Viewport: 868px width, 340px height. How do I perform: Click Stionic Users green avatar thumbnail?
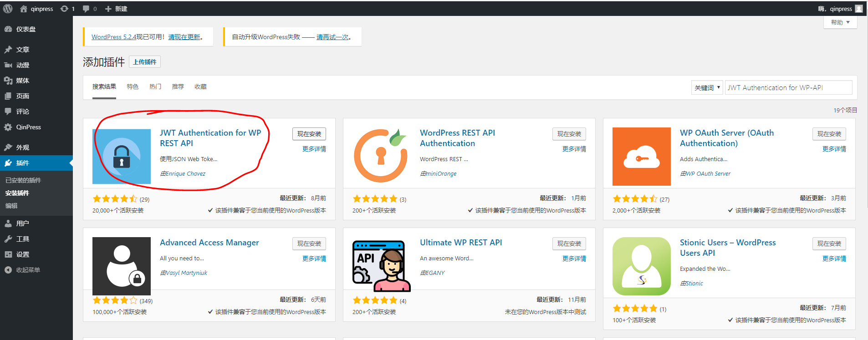coord(642,266)
